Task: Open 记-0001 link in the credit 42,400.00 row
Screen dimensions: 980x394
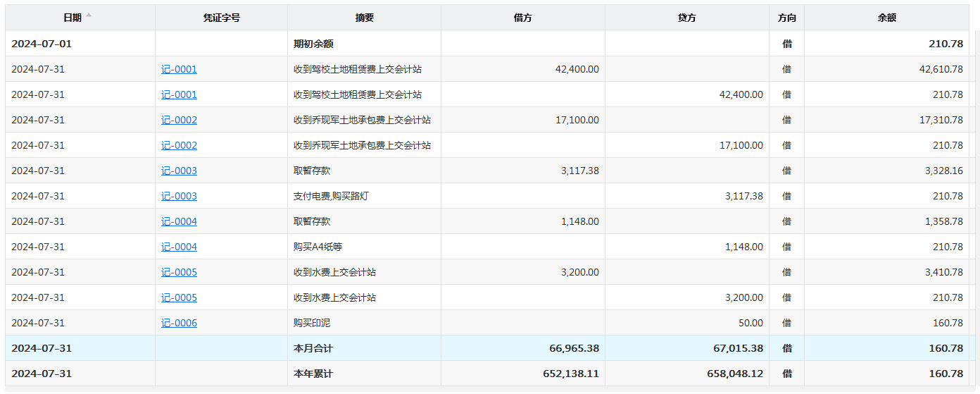Action: tap(179, 94)
